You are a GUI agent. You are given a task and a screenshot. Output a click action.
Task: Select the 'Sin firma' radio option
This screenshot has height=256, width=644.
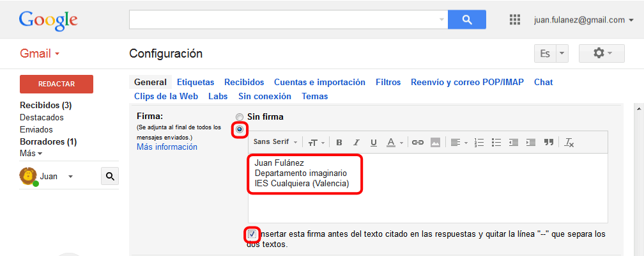pyautogui.click(x=240, y=117)
